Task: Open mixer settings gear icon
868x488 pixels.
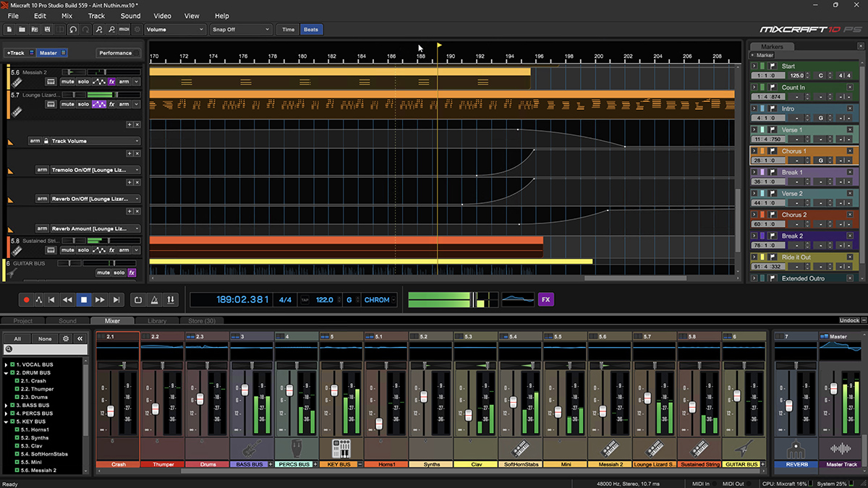Action: [66, 338]
